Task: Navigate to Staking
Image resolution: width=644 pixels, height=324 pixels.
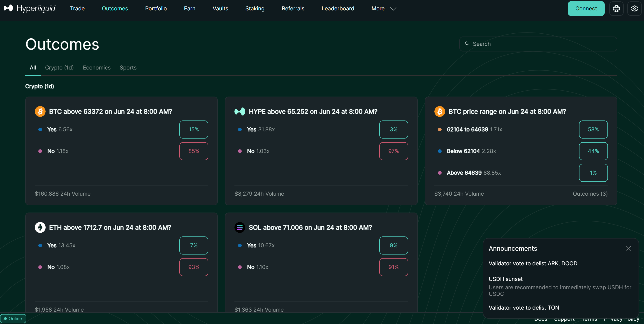Action: click(255, 9)
